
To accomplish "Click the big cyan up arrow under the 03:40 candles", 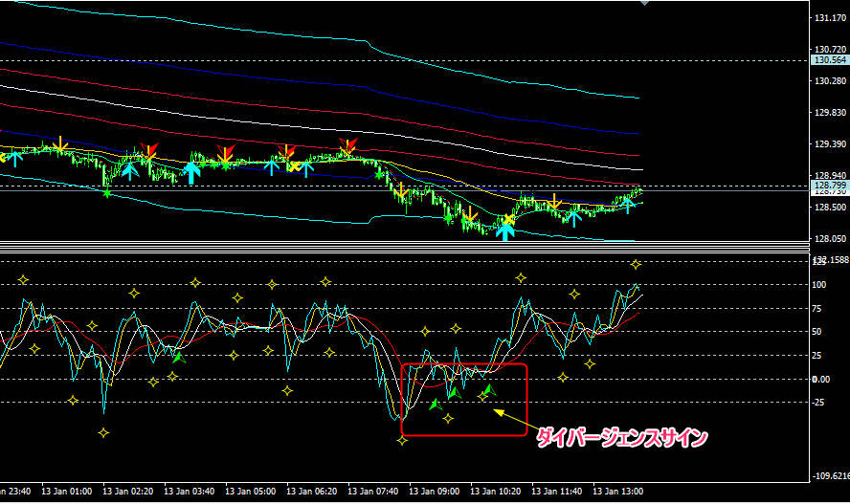I will pyautogui.click(x=191, y=173).
